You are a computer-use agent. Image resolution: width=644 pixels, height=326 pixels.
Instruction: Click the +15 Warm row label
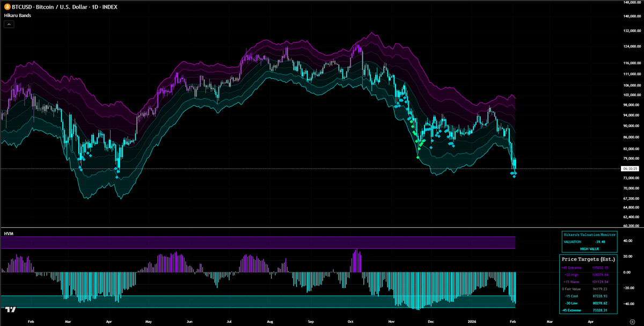coord(572,281)
